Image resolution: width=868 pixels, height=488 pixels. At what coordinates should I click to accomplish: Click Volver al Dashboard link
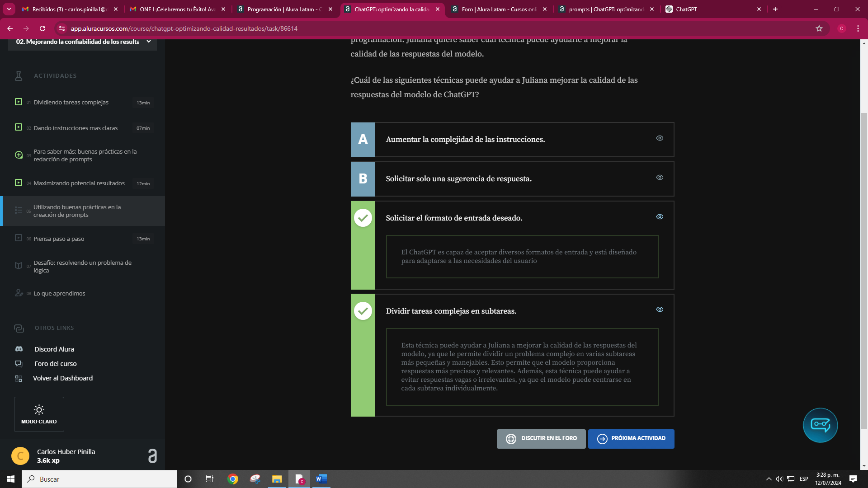62,378
